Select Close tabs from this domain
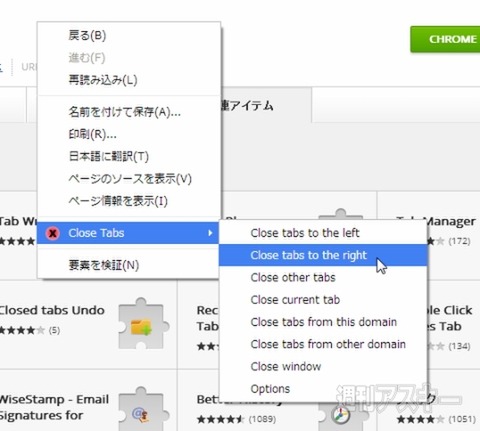The width and height of the screenshot is (480, 431). coord(323,322)
